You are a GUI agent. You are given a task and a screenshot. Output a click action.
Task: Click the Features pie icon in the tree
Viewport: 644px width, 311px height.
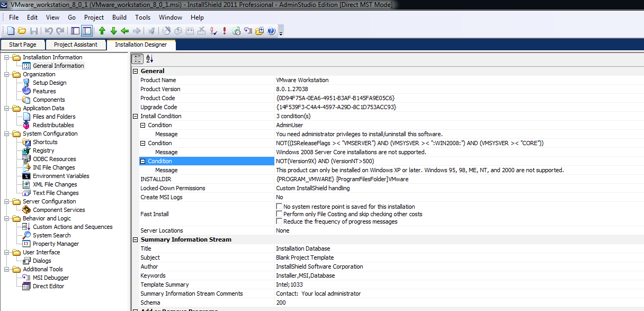point(26,91)
